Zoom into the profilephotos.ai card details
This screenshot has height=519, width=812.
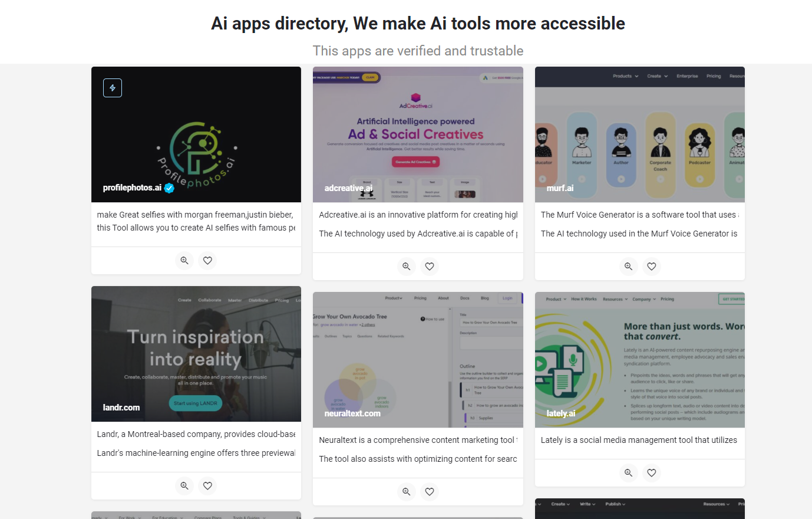coord(184,261)
